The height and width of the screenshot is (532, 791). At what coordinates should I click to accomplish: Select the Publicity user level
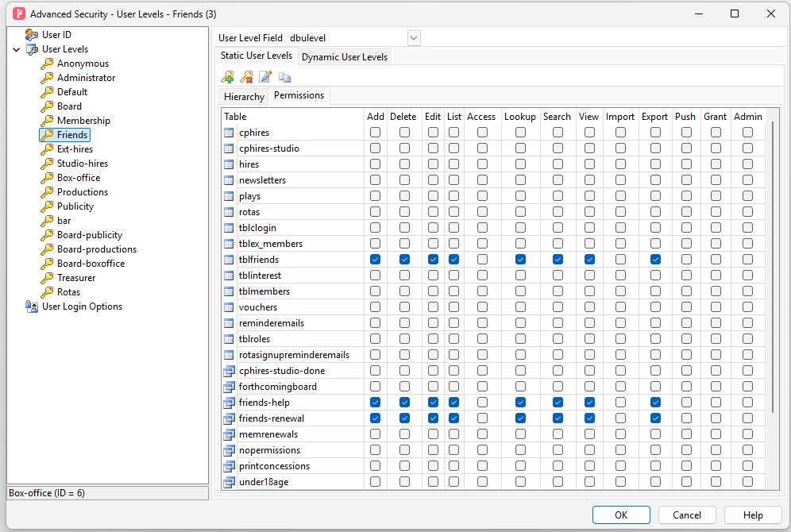(x=75, y=206)
